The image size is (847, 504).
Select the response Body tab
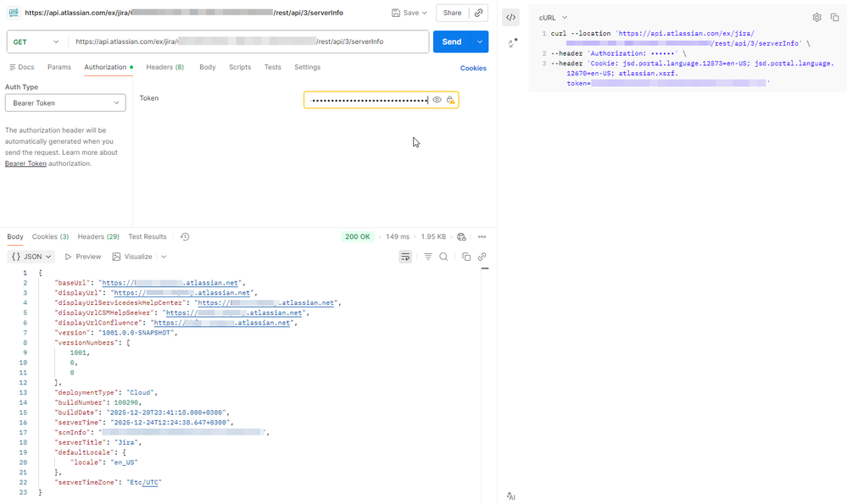click(x=15, y=236)
